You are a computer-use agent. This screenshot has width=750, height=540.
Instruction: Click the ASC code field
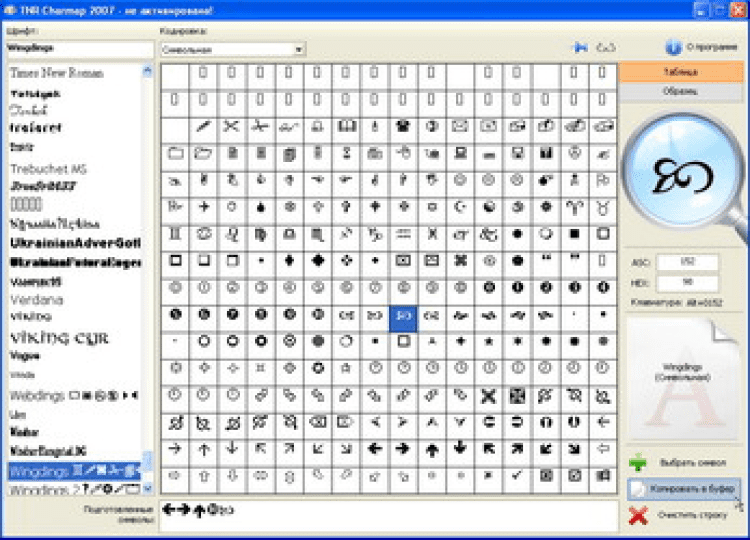[x=688, y=262]
